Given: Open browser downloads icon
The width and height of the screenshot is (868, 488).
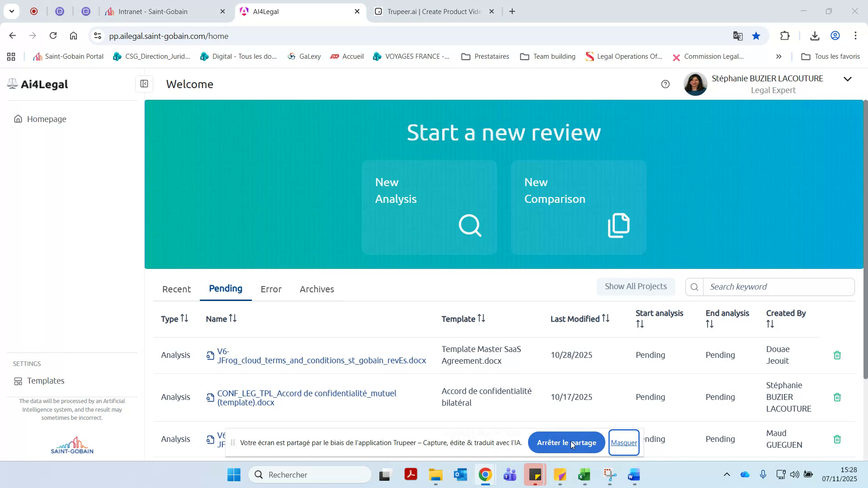Looking at the screenshot, I should [x=815, y=36].
